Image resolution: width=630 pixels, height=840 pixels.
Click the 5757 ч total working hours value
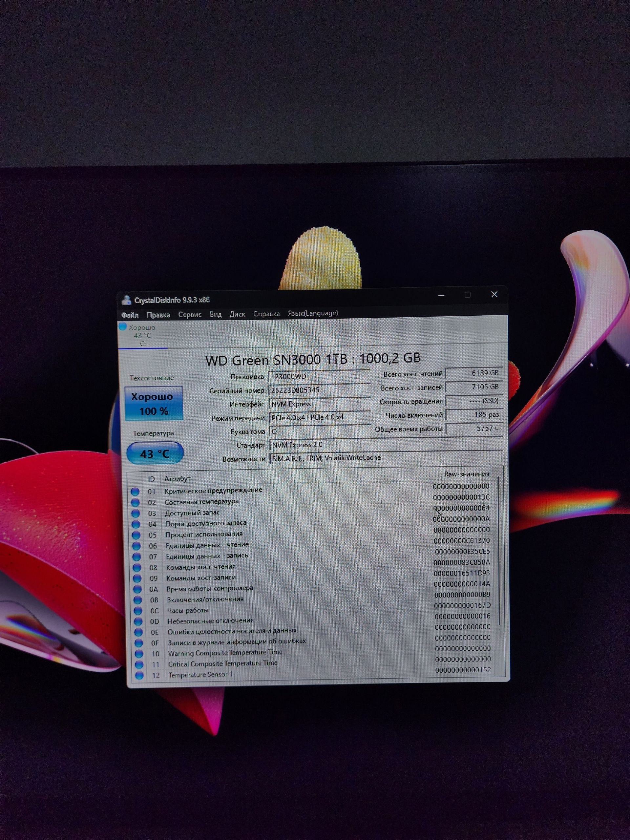pyautogui.click(x=473, y=428)
